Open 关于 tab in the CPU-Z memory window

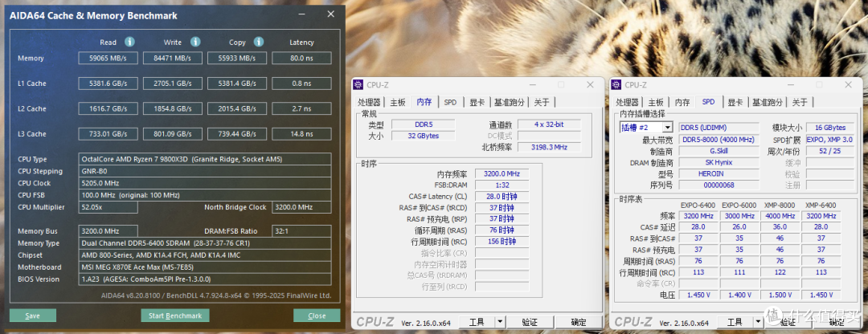[x=542, y=102]
